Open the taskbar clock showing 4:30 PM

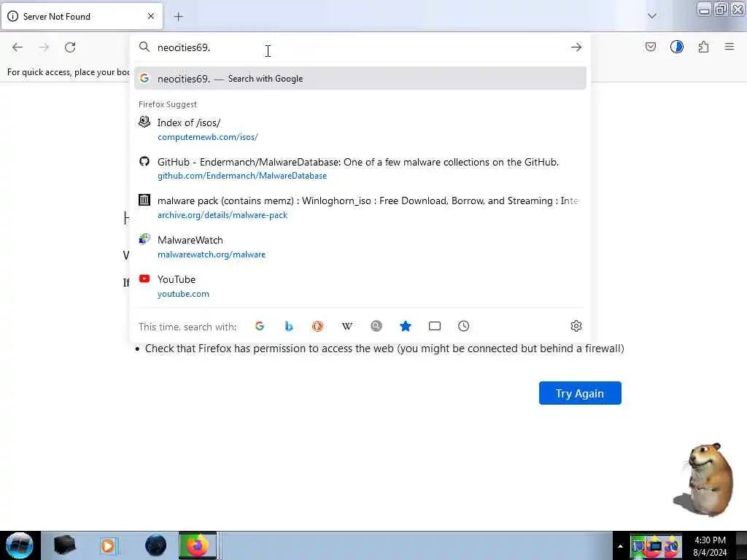pos(710,546)
